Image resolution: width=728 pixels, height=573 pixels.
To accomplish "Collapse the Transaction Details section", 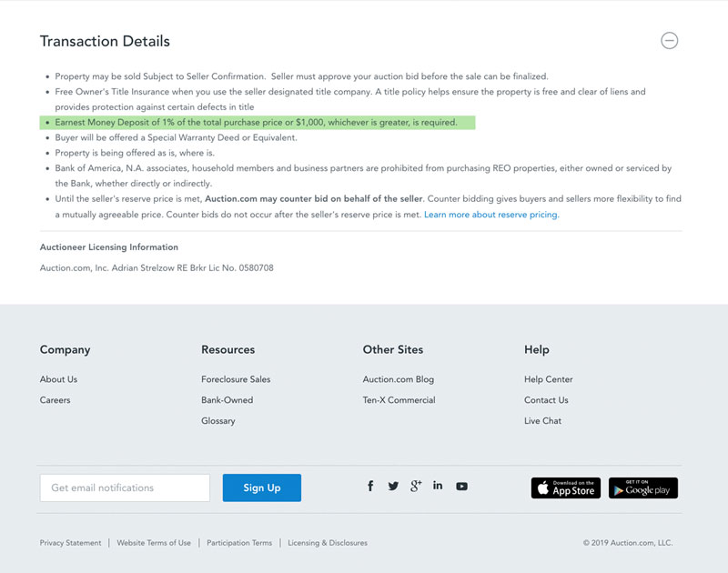I will coord(669,40).
